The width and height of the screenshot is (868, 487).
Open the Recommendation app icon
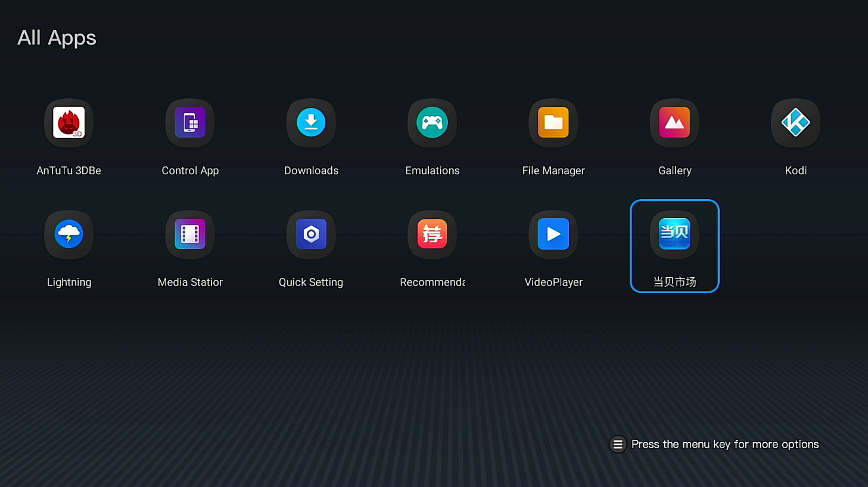432,234
